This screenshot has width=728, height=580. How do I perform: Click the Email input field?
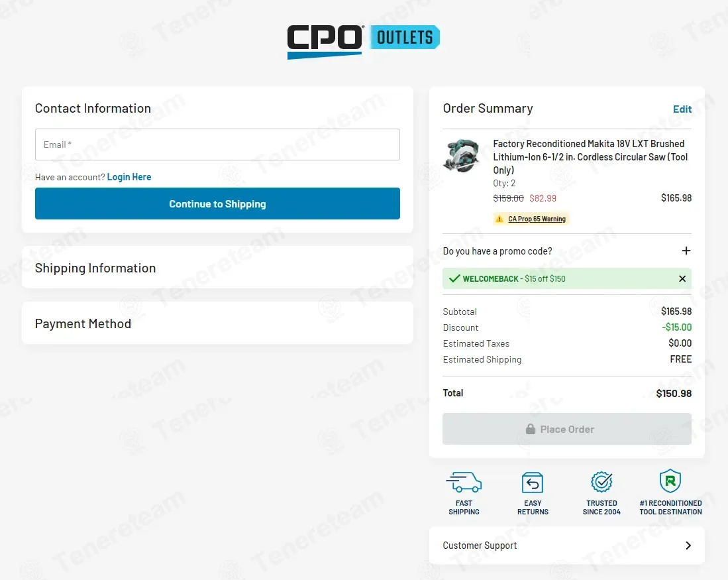pos(217,145)
